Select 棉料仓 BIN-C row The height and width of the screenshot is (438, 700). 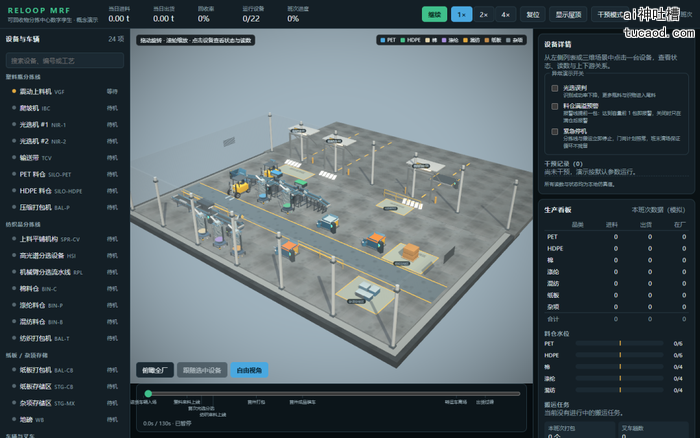(x=64, y=288)
